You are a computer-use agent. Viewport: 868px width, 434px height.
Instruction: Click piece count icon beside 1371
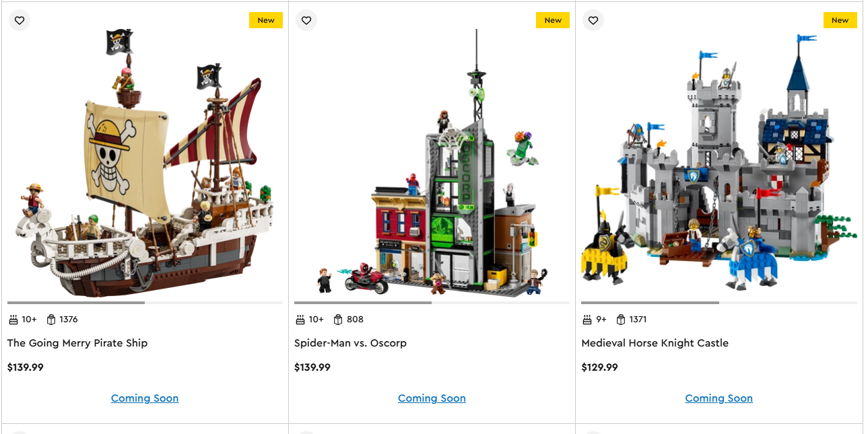pos(621,320)
